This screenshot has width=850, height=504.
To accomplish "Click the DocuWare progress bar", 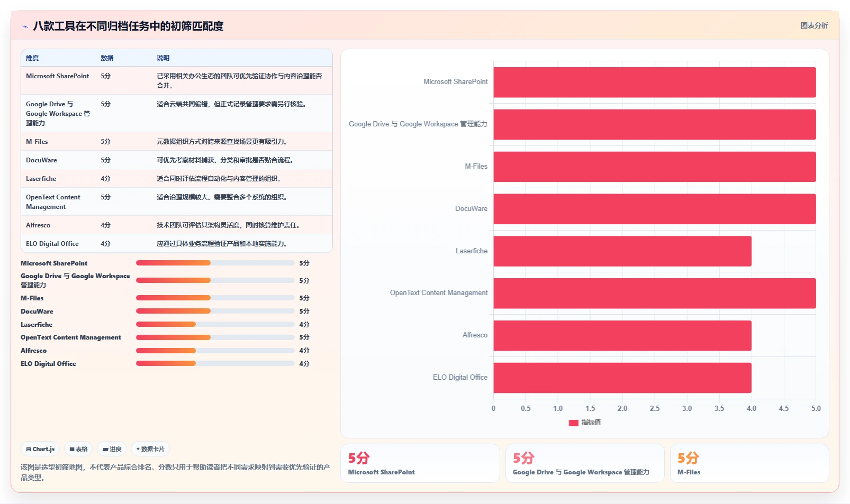I will point(215,311).
